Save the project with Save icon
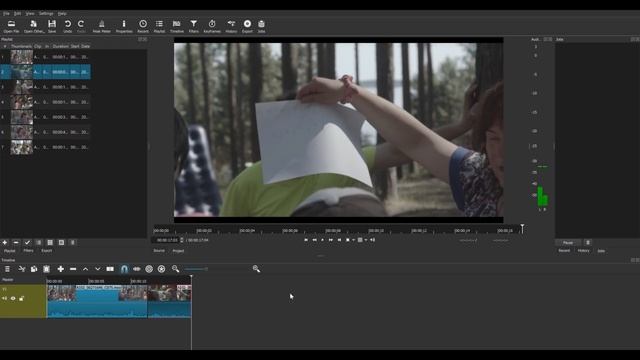 (52, 27)
